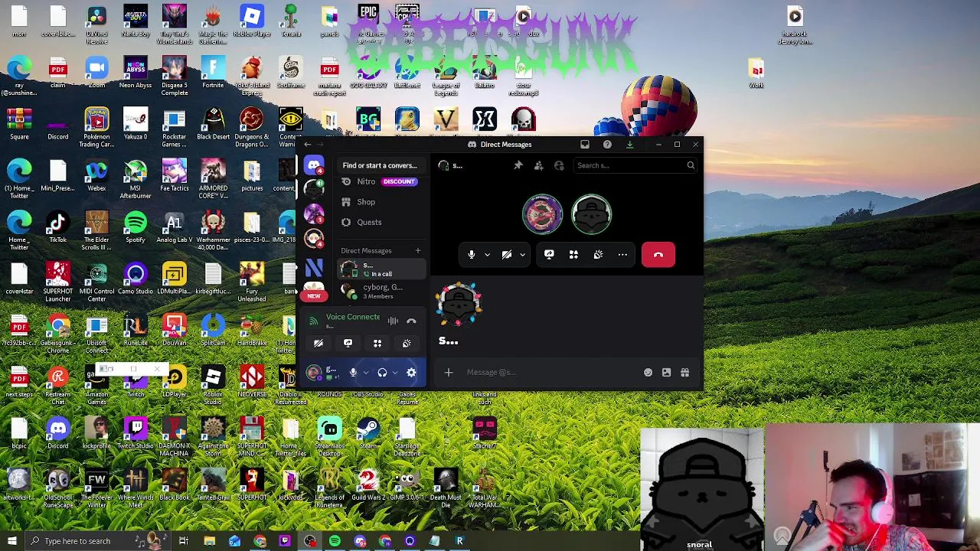The width and height of the screenshot is (980, 551).
Task: Click Find or start a conversation
Action: [x=380, y=165]
